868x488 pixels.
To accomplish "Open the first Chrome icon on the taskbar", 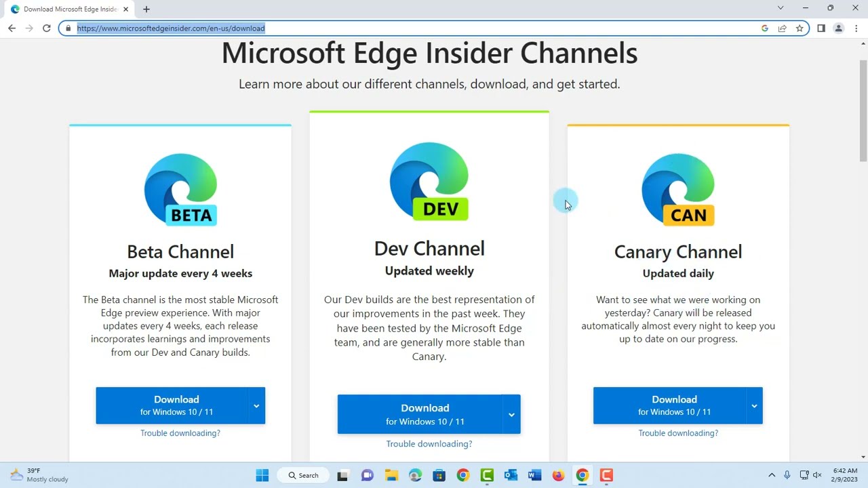I will click(462, 475).
